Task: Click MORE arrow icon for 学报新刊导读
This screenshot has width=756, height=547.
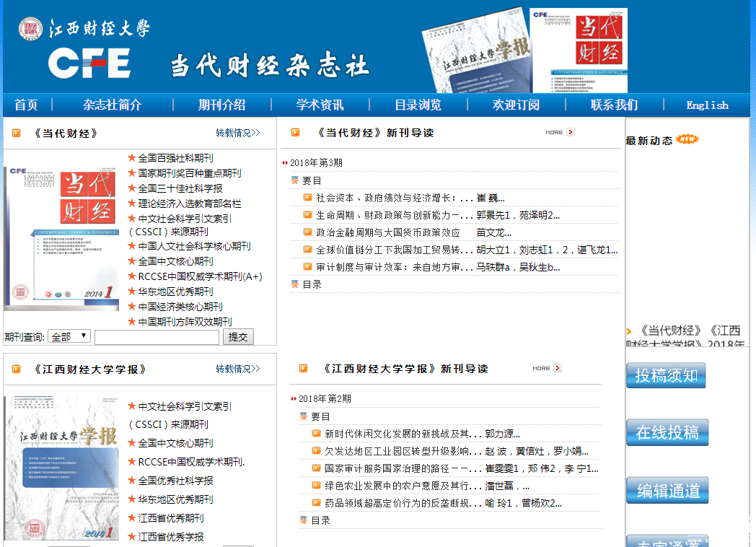Action: (x=558, y=368)
